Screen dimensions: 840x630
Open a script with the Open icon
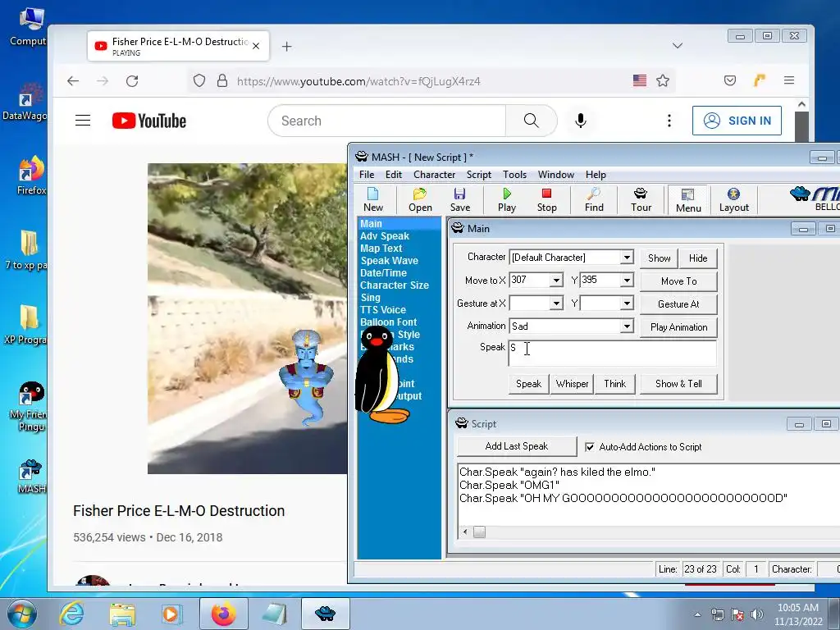tap(420, 200)
